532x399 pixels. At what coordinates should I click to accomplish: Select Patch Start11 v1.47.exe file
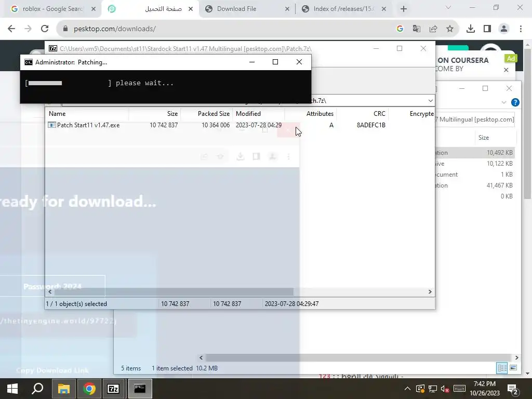[88, 125]
